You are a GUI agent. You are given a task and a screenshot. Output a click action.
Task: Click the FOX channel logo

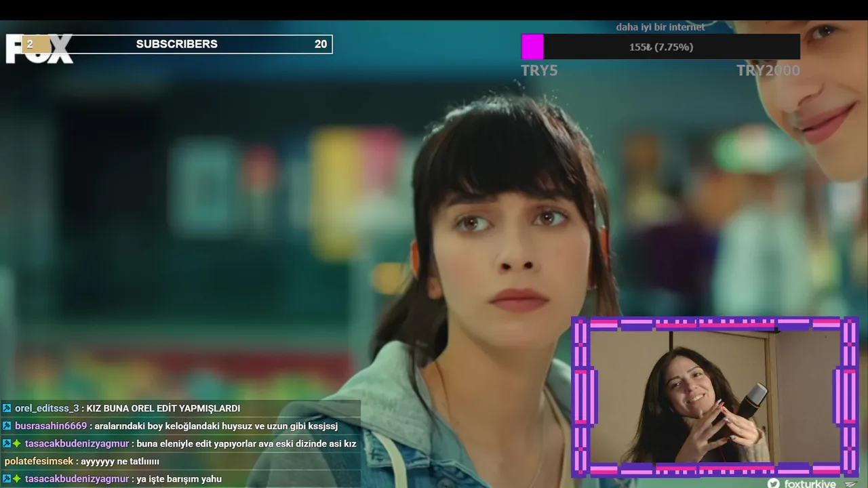(39, 49)
